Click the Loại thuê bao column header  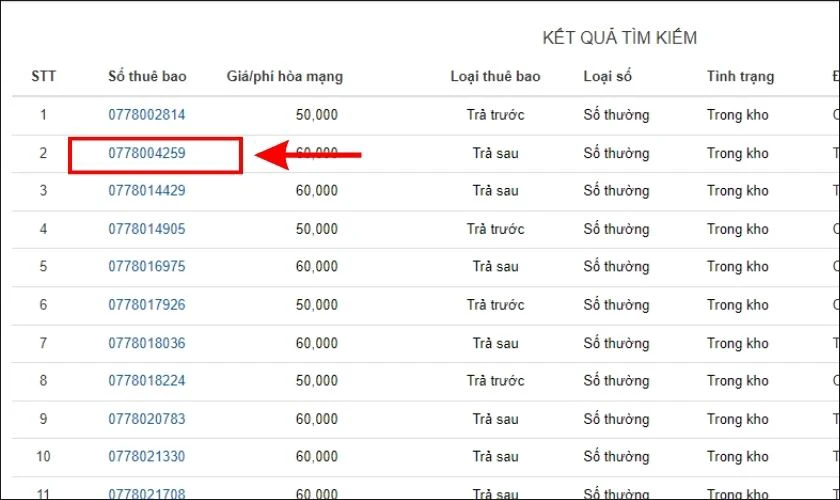pos(496,77)
